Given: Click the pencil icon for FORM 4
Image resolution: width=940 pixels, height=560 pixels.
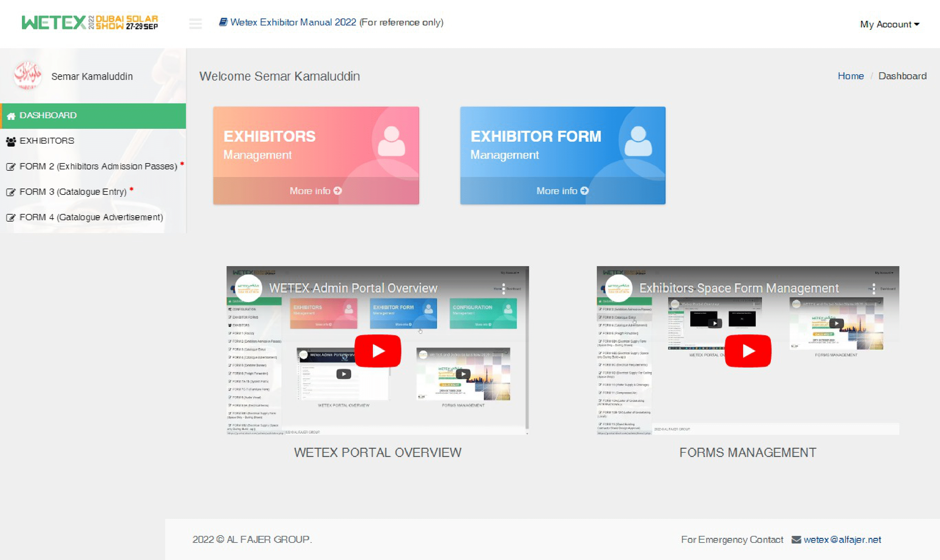Looking at the screenshot, I should point(11,217).
